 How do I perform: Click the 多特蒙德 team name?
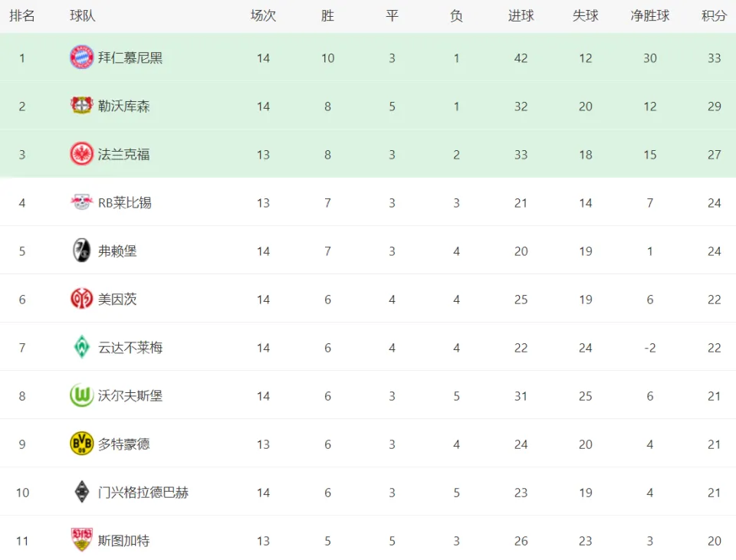124,444
